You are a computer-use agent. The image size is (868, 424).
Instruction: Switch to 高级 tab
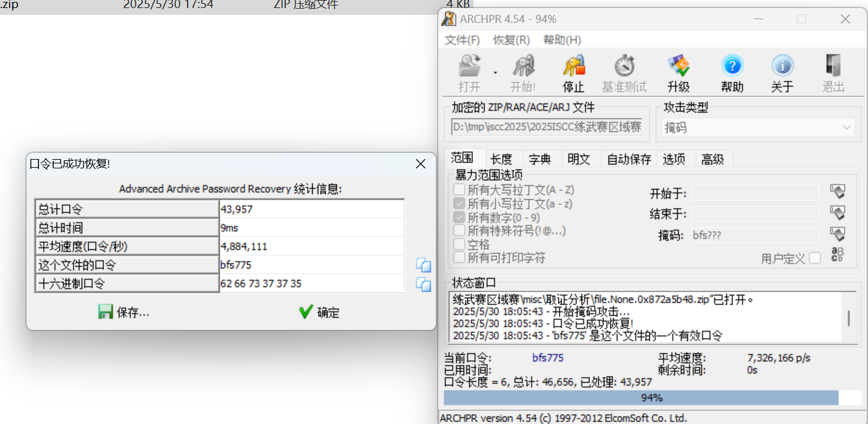pyautogui.click(x=713, y=159)
